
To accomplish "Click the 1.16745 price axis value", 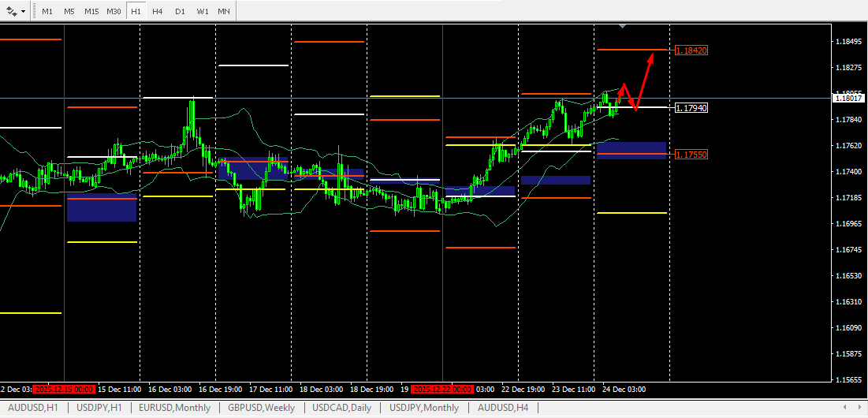I will pyautogui.click(x=848, y=250).
